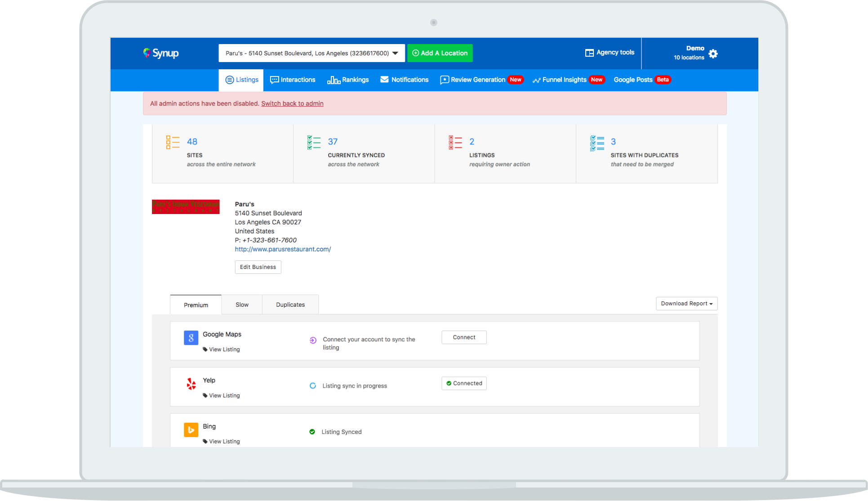The width and height of the screenshot is (868, 501).
Task: Click the 3 sites with duplicates count
Action: coord(613,142)
